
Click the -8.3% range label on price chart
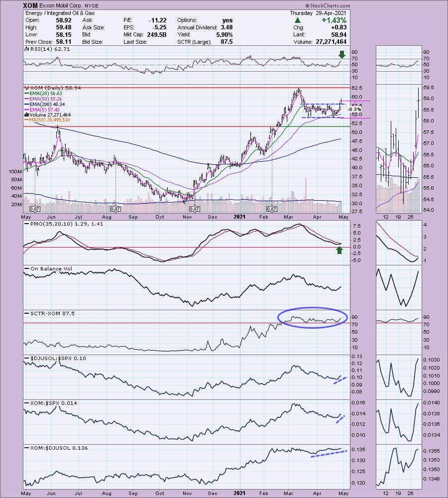click(354, 110)
